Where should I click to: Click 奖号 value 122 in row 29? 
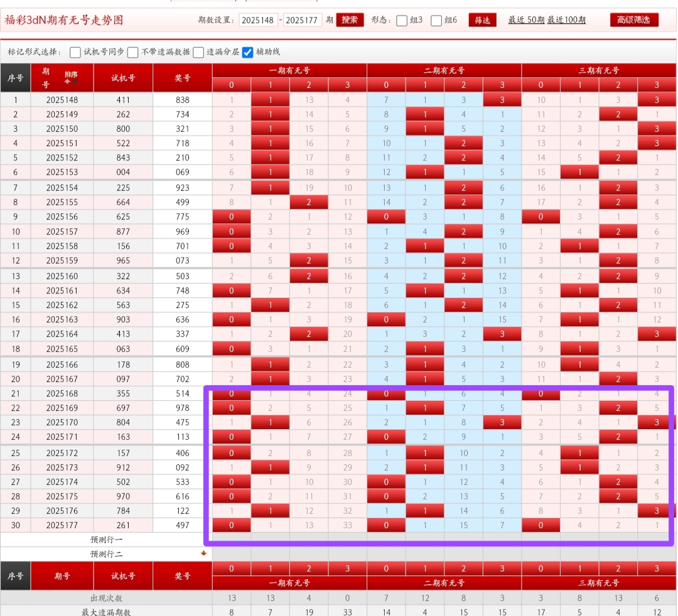point(183,511)
